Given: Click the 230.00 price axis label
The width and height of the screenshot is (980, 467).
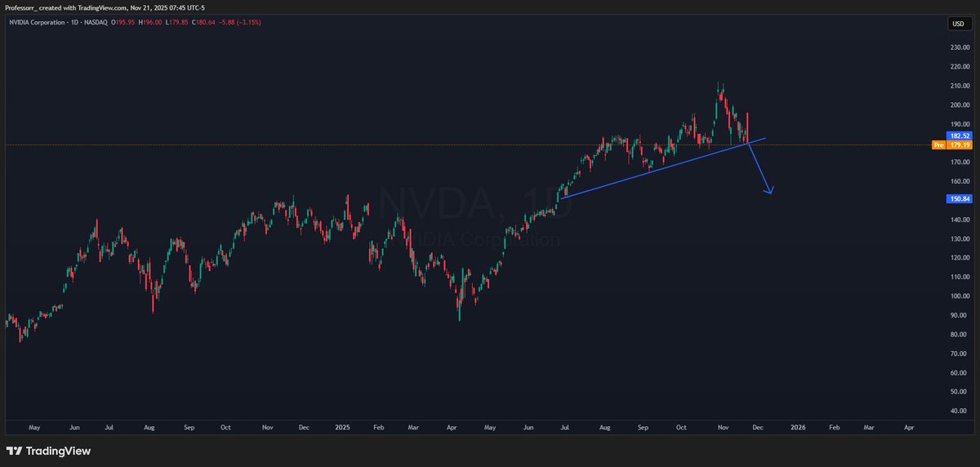Looking at the screenshot, I should click(959, 47).
